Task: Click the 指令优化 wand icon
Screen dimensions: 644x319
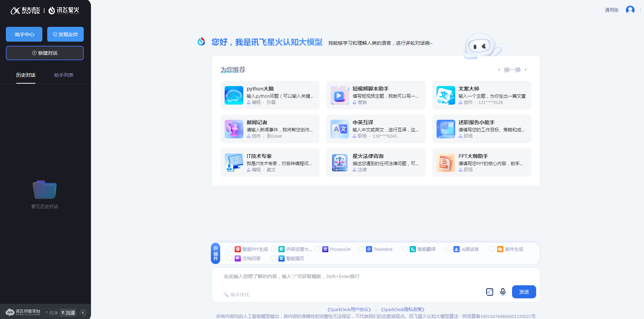Action: [226, 295]
